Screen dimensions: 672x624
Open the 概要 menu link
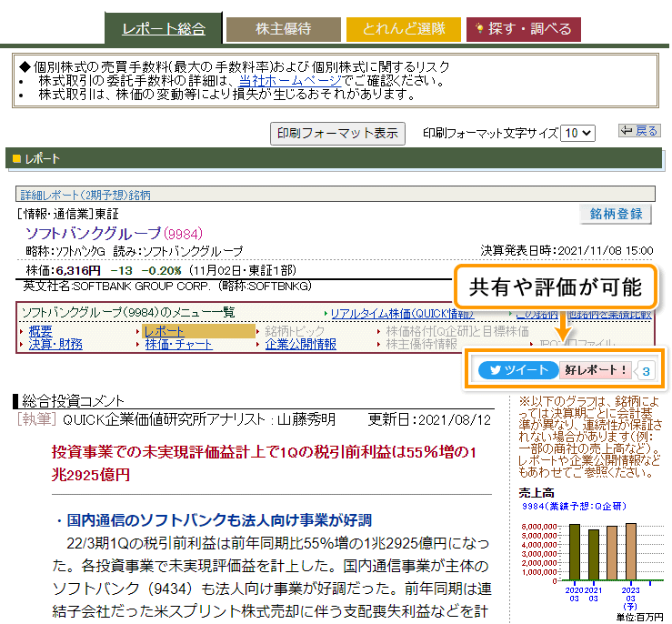[40, 331]
